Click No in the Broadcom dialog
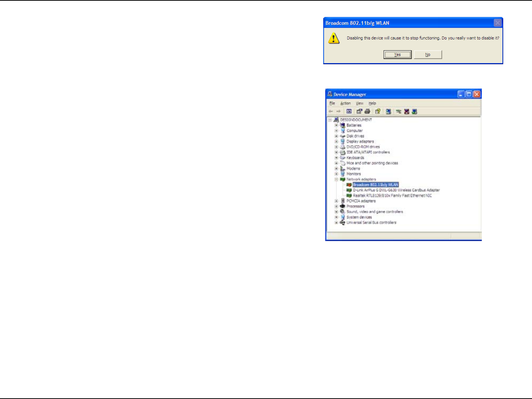The height and width of the screenshot is (399, 532). click(x=428, y=55)
